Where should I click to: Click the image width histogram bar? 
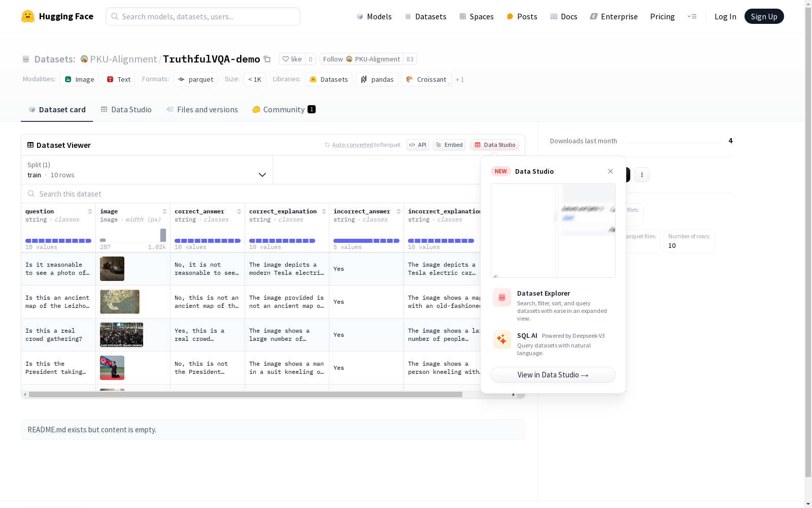click(x=163, y=235)
